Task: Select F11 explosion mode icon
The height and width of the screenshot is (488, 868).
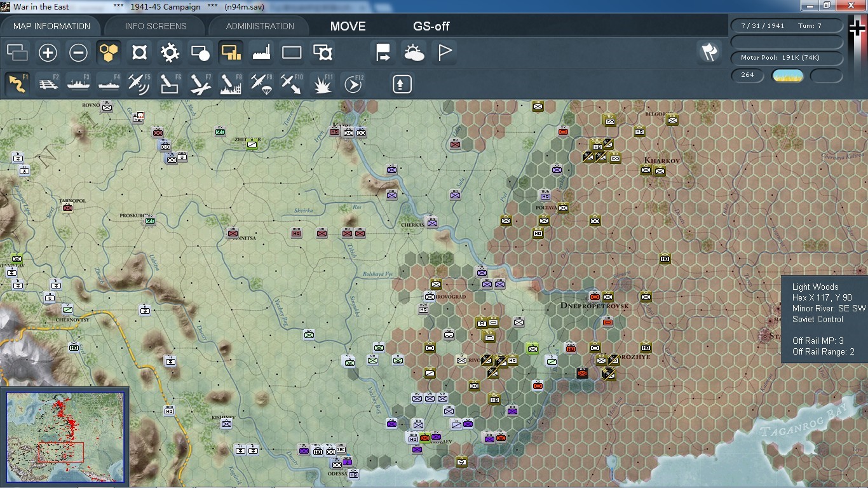Action: (323, 83)
